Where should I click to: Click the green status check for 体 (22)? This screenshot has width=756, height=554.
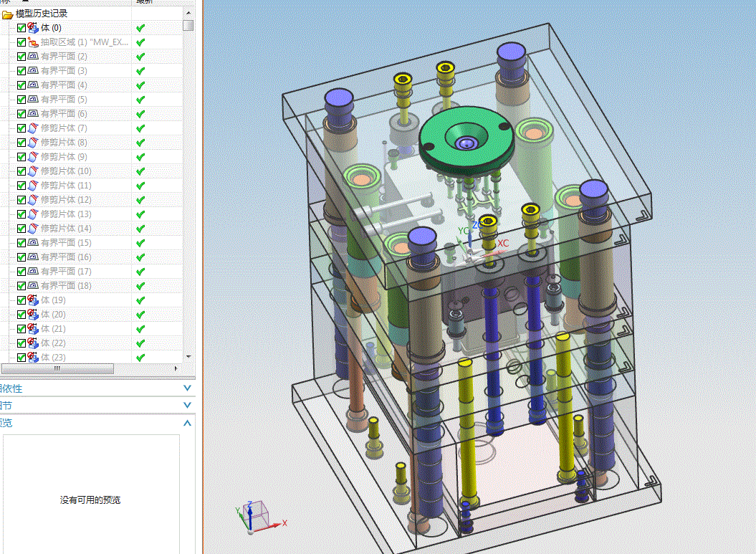point(140,343)
